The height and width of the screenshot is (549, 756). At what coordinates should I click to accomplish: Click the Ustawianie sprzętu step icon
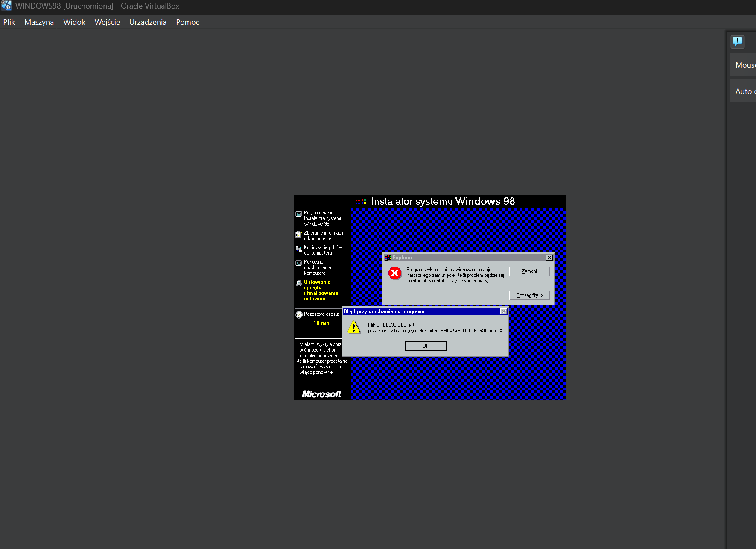point(299,283)
